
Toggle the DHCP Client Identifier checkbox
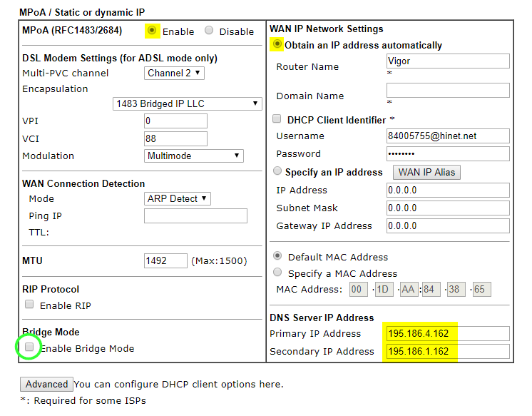click(x=277, y=120)
